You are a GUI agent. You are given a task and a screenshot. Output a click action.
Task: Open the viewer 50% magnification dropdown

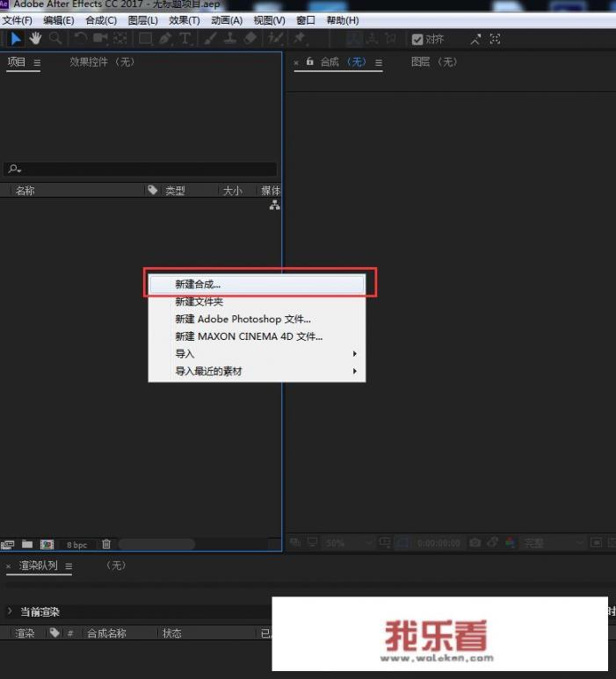click(349, 543)
